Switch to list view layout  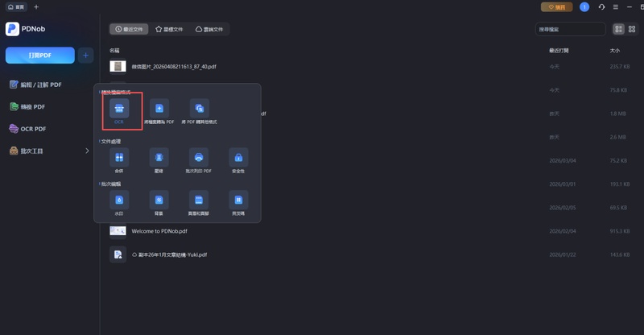click(618, 29)
